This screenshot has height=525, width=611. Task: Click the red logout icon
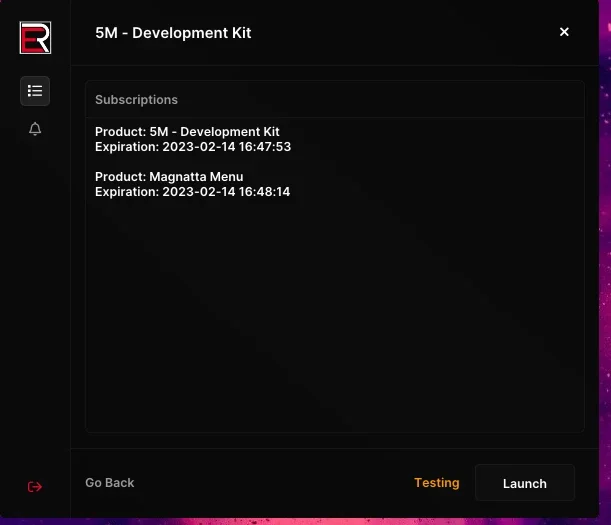point(35,486)
